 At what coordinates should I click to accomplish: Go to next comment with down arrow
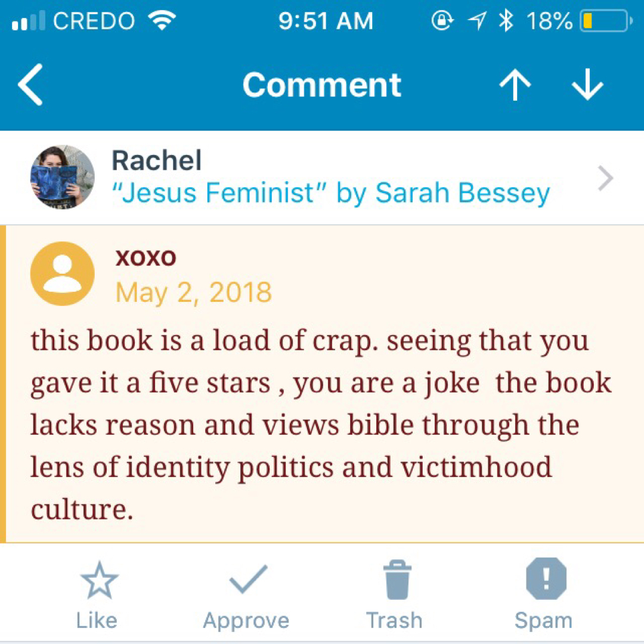point(587,86)
